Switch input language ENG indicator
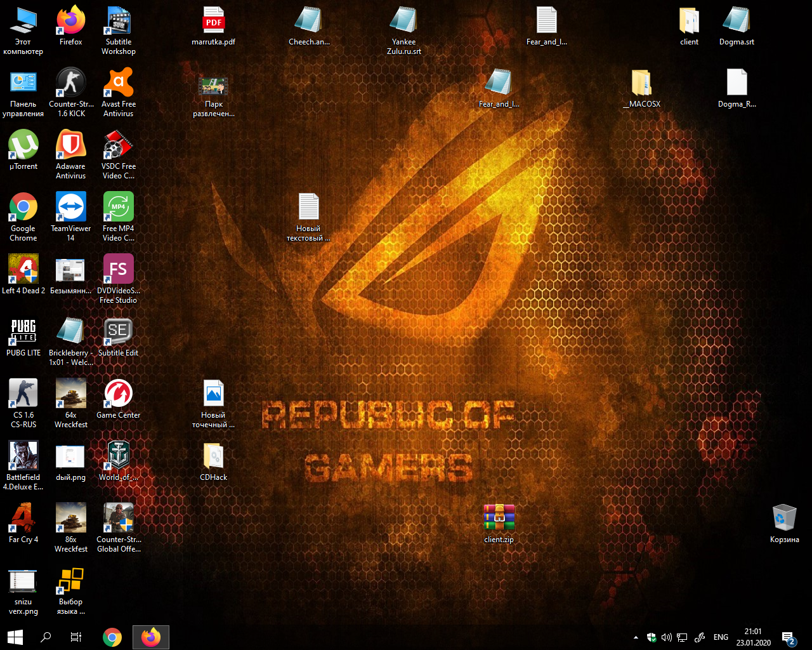The width and height of the screenshot is (812, 650). pos(721,637)
